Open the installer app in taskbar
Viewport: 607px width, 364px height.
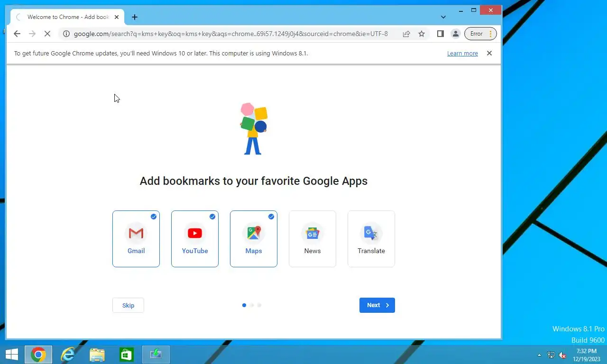click(x=156, y=355)
